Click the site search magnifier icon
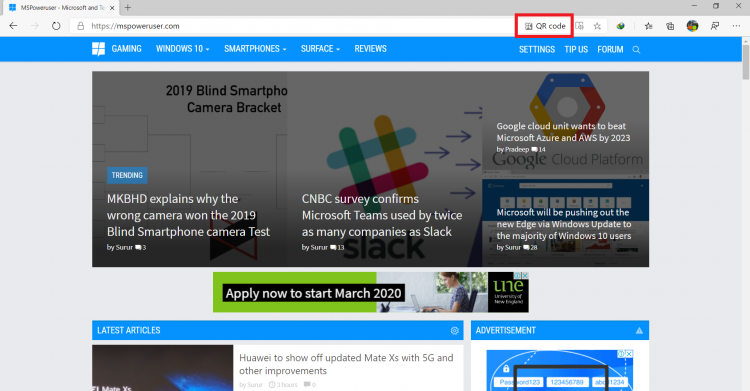 click(636, 49)
